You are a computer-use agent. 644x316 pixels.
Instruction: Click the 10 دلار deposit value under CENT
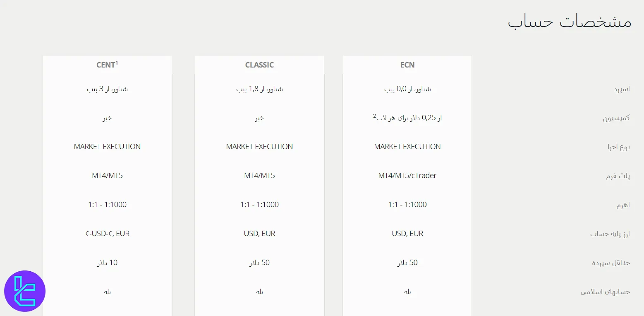pos(107,262)
